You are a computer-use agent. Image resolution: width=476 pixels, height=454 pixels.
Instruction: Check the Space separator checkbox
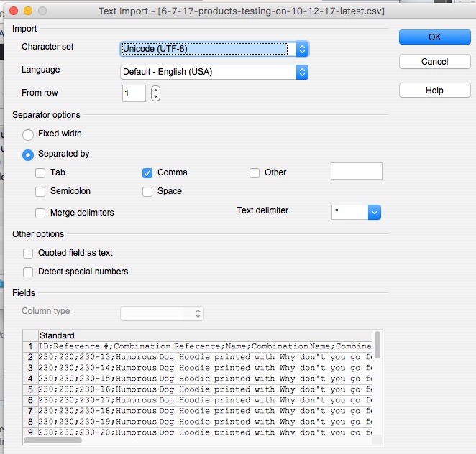(147, 192)
